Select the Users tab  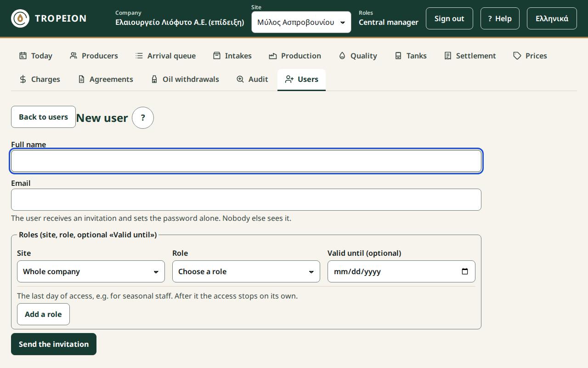click(301, 79)
